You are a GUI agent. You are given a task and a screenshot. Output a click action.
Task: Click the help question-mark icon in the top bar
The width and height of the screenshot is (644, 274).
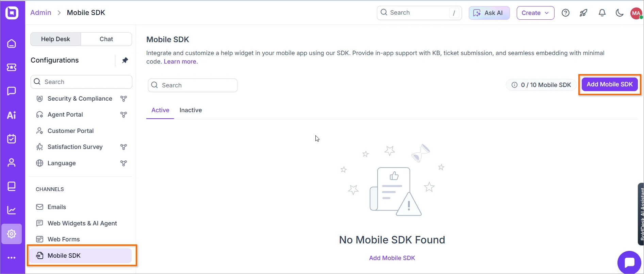pos(566,13)
